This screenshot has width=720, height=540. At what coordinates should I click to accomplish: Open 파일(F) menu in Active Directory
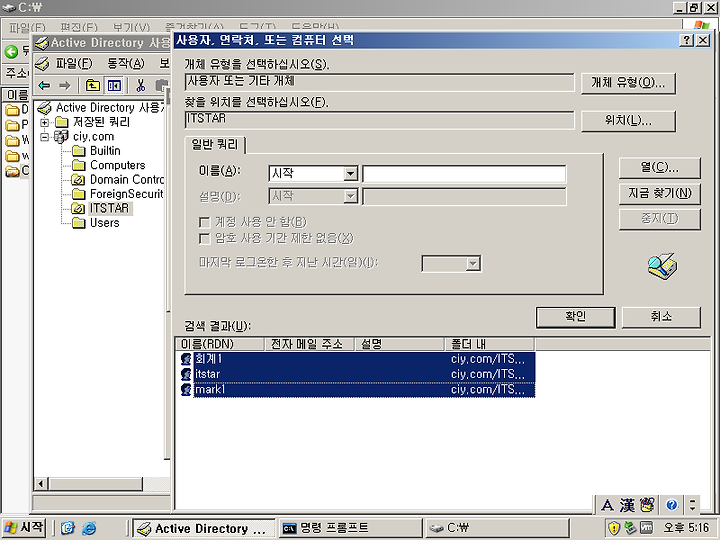coord(74,63)
